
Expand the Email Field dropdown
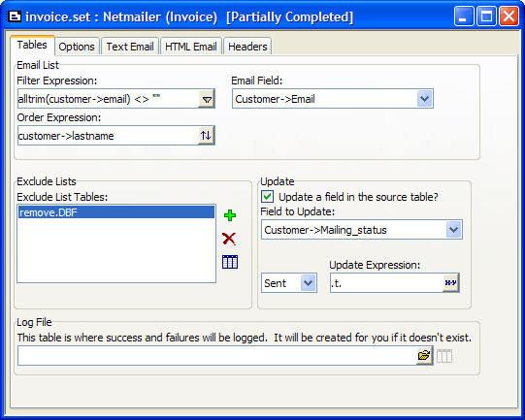click(424, 99)
